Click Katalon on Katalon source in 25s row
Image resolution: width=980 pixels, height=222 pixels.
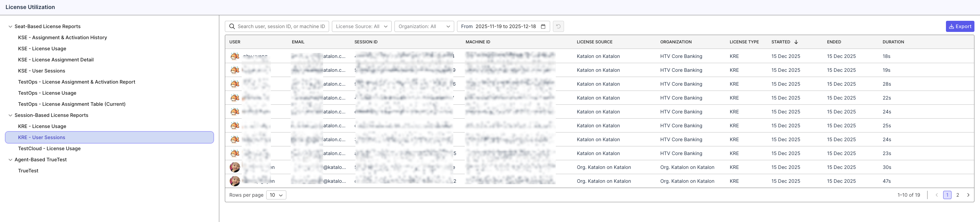point(598,126)
